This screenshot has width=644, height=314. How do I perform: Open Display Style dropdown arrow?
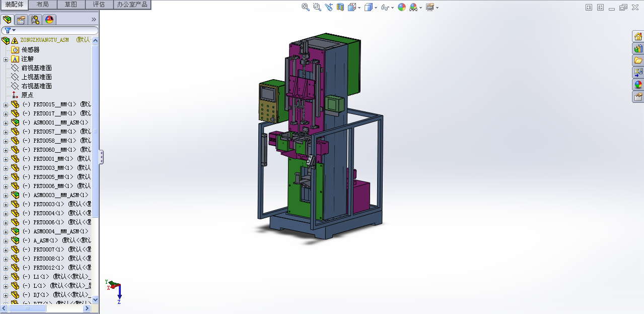(x=376, y=8)
